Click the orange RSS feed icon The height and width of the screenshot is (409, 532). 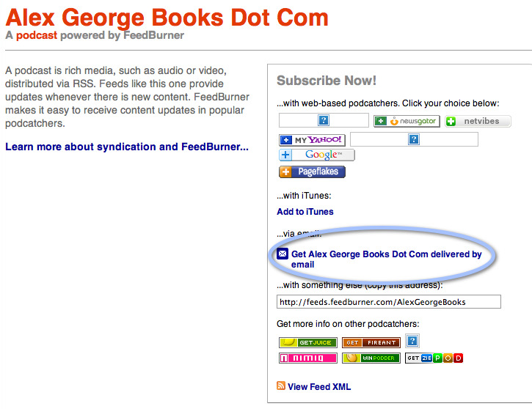pos(281,386)
